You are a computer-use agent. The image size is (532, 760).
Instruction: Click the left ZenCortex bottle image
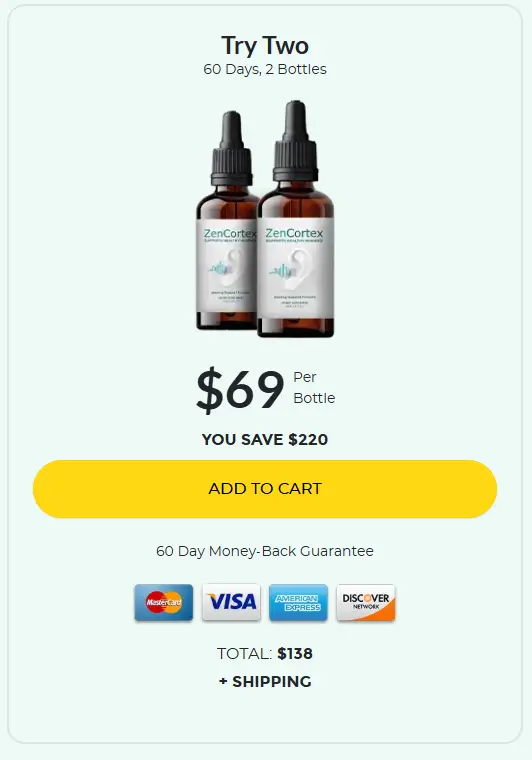[x=227, y=221]
